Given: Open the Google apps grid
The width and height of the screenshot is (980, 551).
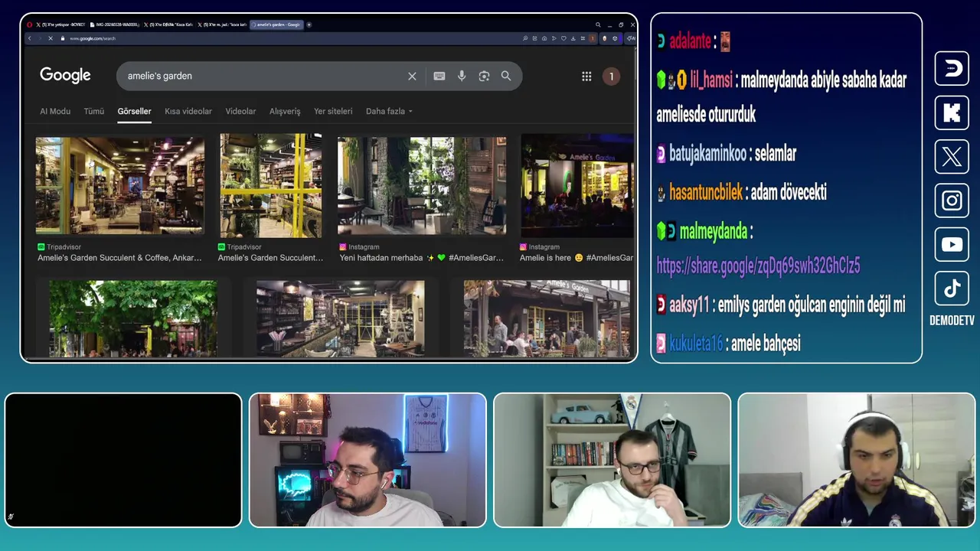Looking at the screenshot, I should 586,76.
